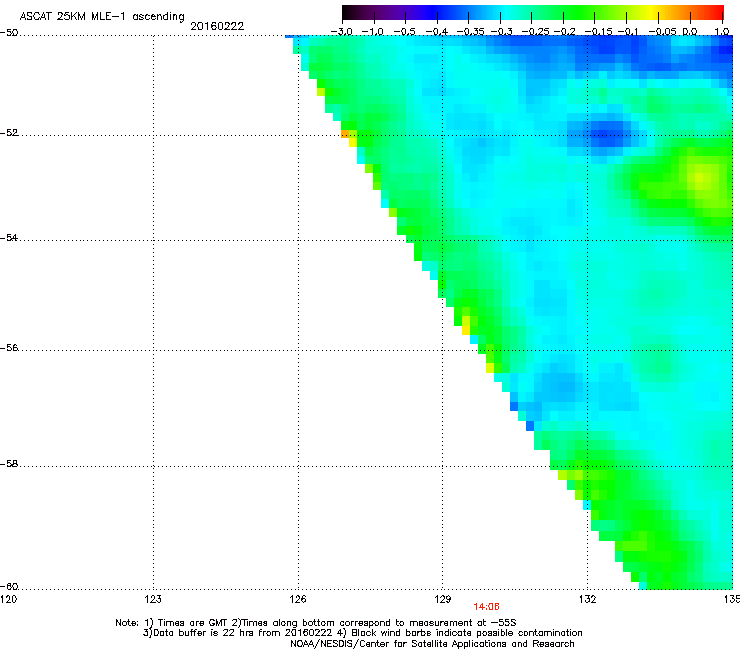Click the yellow-green patch near -53 at right edge

coord(702,178)
